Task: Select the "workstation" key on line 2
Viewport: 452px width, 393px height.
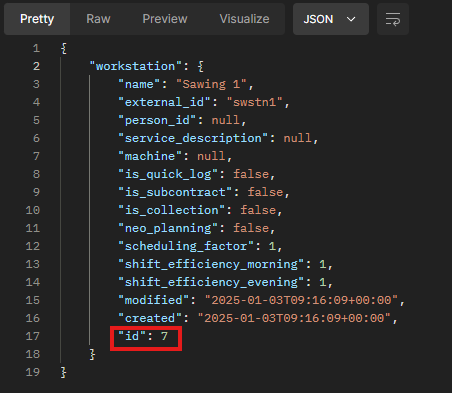Action: 135,66
